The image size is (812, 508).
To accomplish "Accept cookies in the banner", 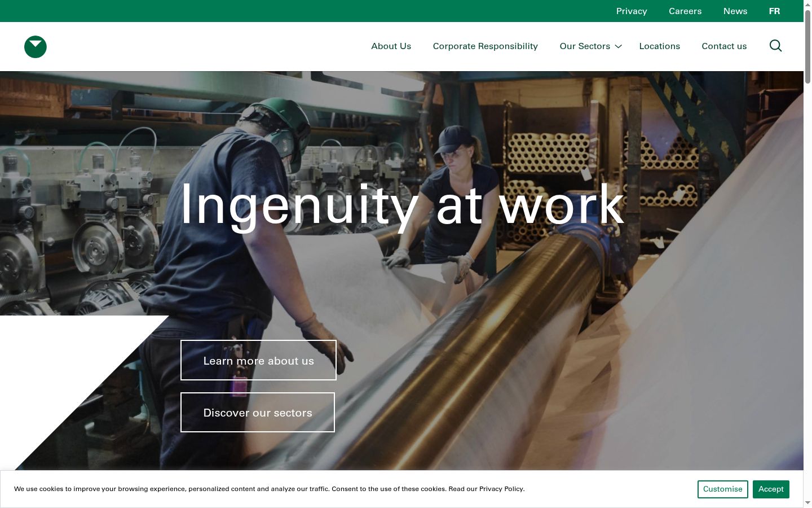I will tap(771, 489).
